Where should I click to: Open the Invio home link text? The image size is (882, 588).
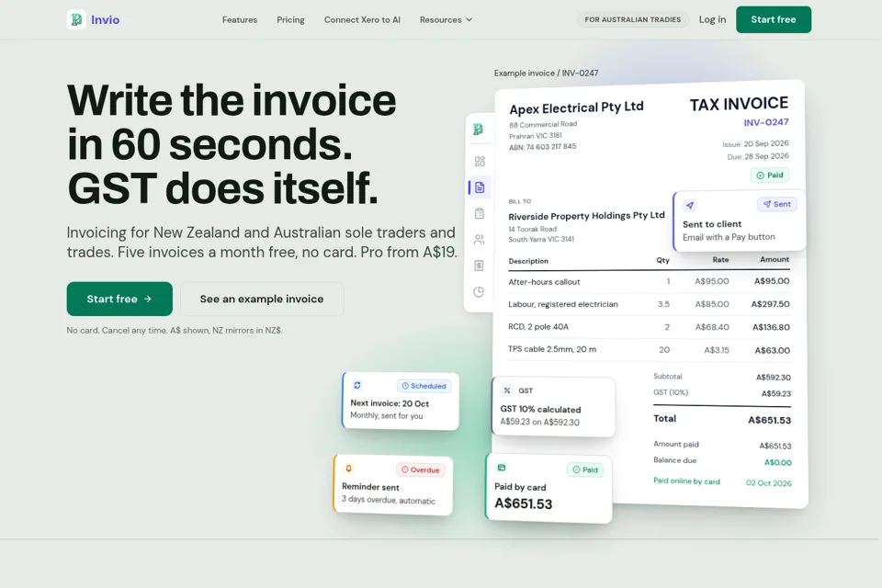[105, 19]
